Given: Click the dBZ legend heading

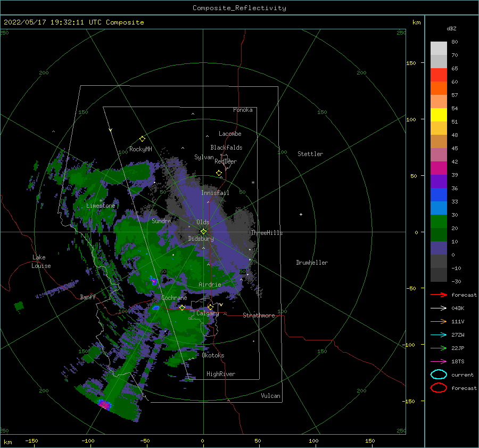Looking at the screenshot, I should (451, 28).
